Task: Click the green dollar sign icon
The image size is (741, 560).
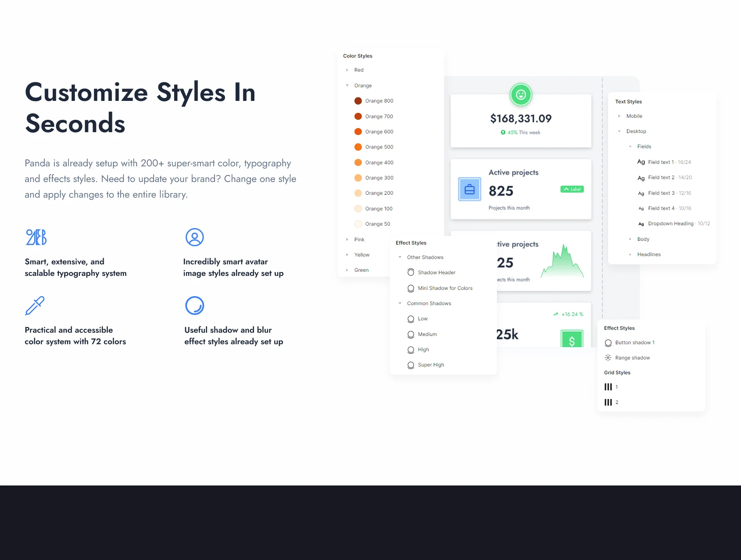Action: (x=572, y=339)
